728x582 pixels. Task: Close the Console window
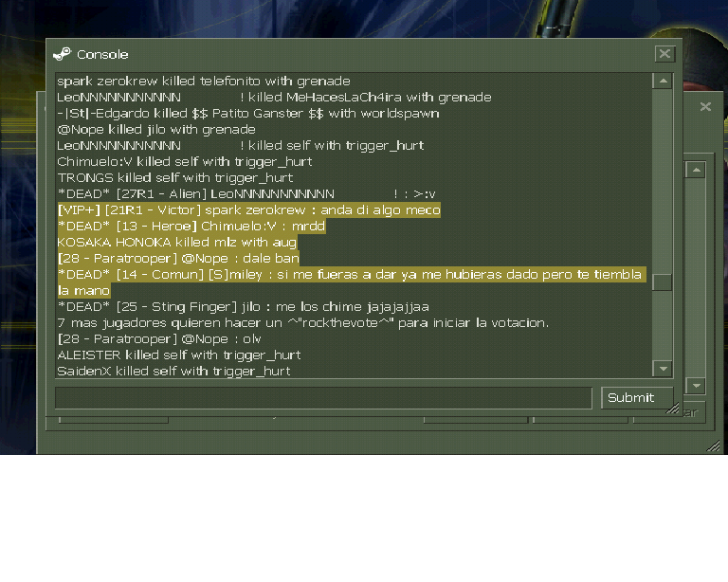click(664, 54)
